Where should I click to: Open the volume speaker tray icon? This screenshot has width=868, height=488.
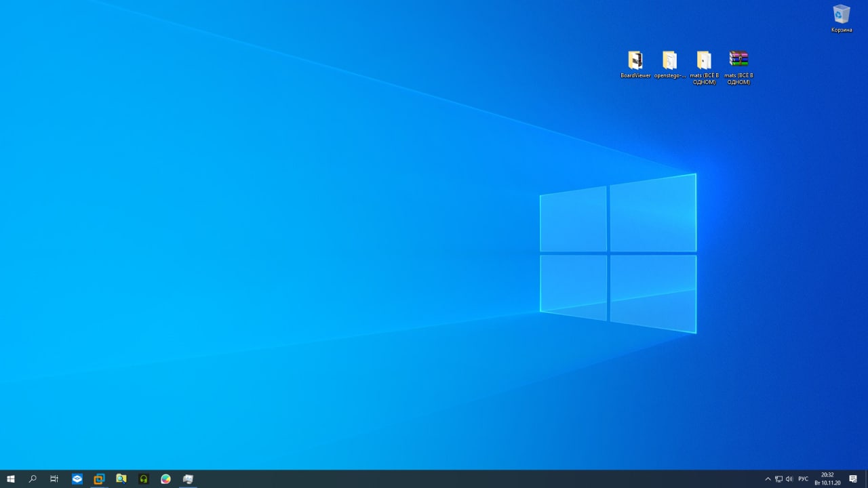(789, 479)
